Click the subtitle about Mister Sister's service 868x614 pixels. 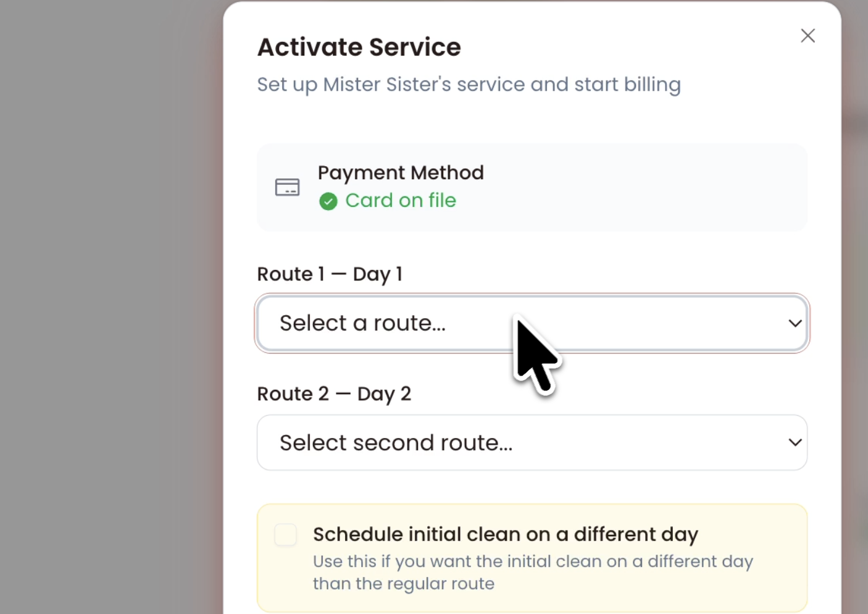pos(469,85)
